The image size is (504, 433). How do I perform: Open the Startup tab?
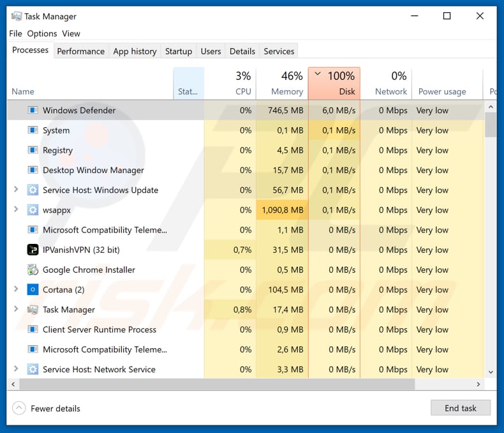pos(179,51)
